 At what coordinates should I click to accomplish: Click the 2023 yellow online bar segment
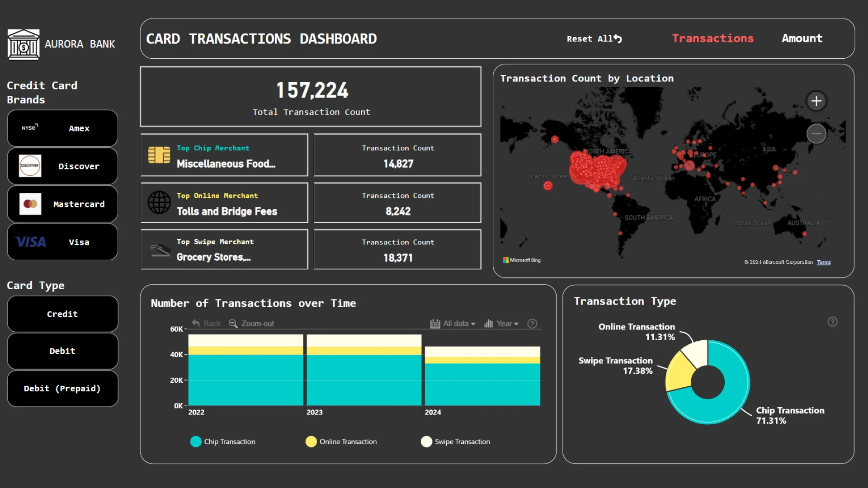[x=364, y=351]
